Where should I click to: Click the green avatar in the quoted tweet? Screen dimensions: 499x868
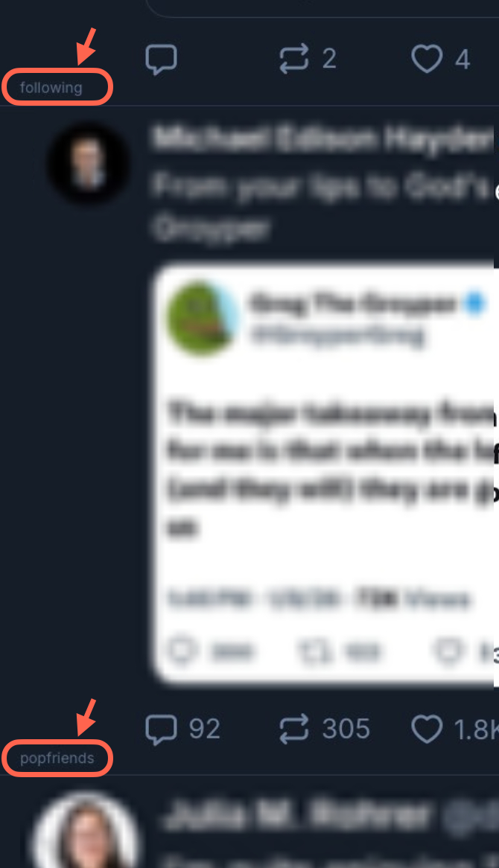pos(203,319)
